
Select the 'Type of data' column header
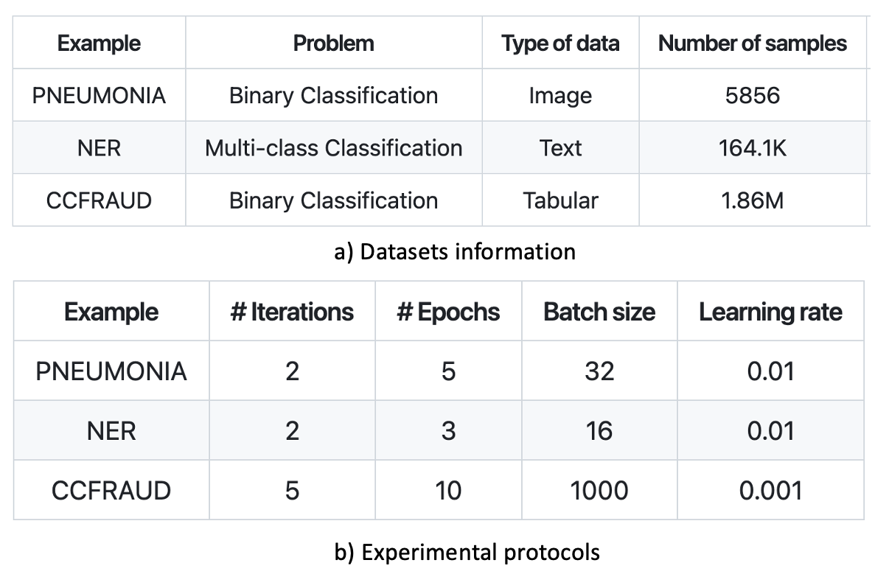coord(560,43)
